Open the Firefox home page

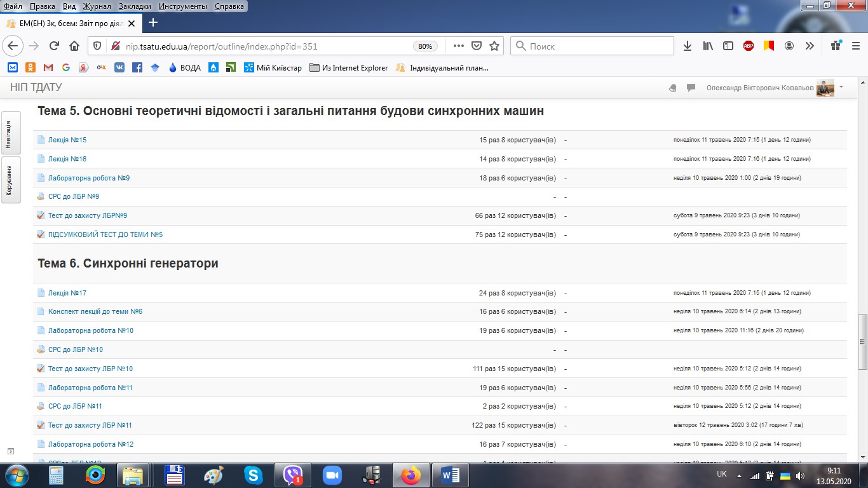[74, 46]
